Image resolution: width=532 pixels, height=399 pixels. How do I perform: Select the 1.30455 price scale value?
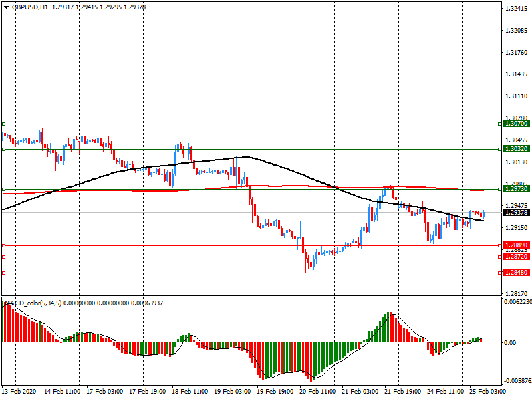click(x=517, y=140)
